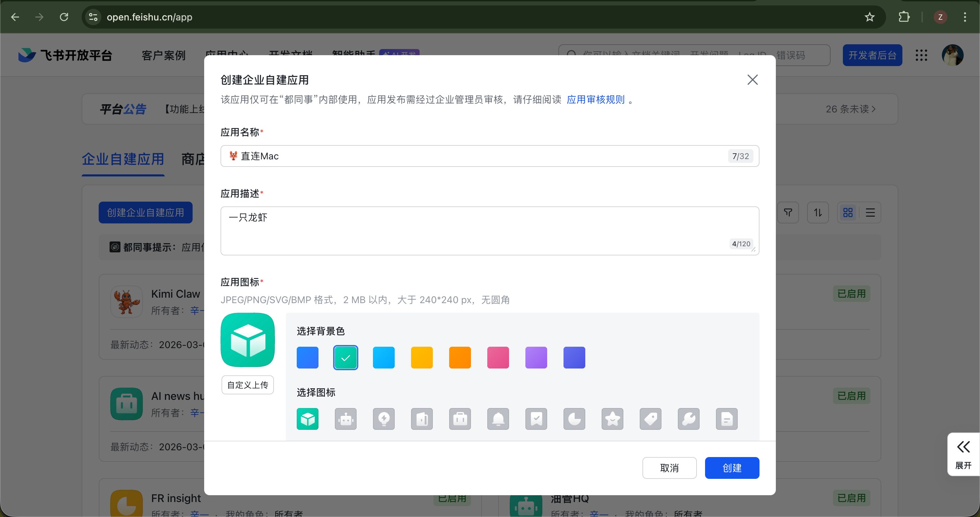Select the green checked background color
980x517 pixels.
345,358
